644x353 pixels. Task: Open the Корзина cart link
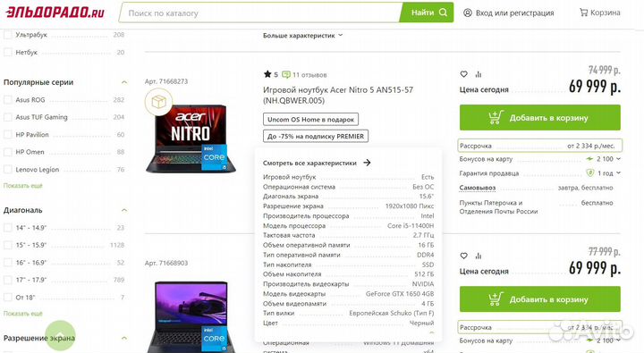click(x=599, y=13)
